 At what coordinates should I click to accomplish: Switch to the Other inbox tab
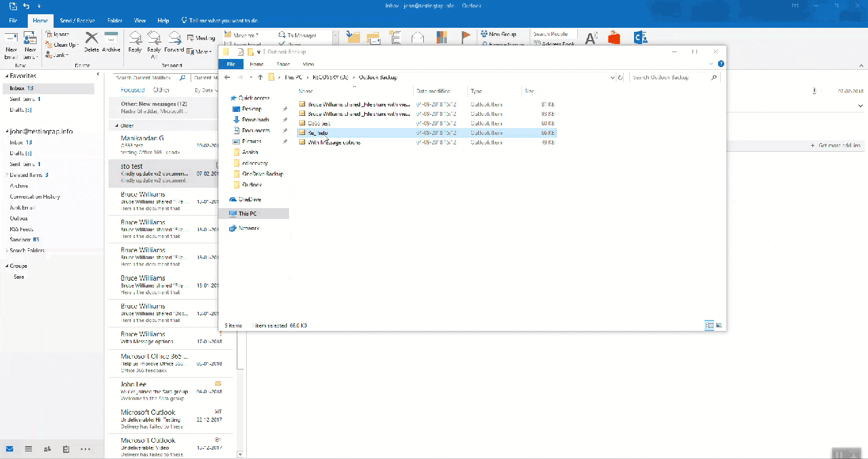[161, 89]
